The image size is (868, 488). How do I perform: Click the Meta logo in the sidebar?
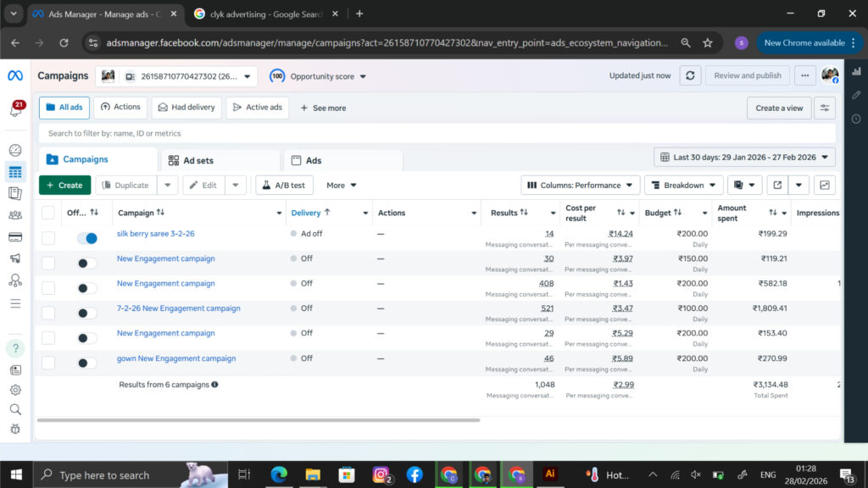pos(15,75)
